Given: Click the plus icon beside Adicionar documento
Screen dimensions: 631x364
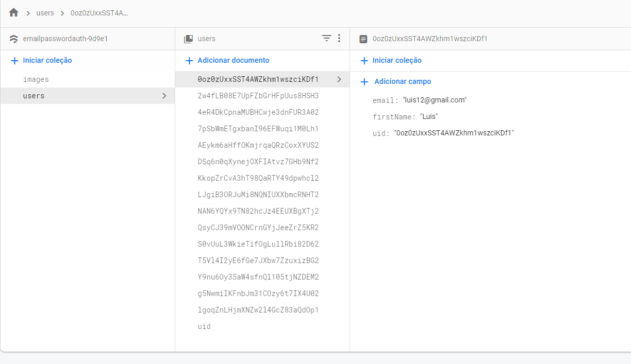Looking at the screenshot, I should [x=189, y=61].
